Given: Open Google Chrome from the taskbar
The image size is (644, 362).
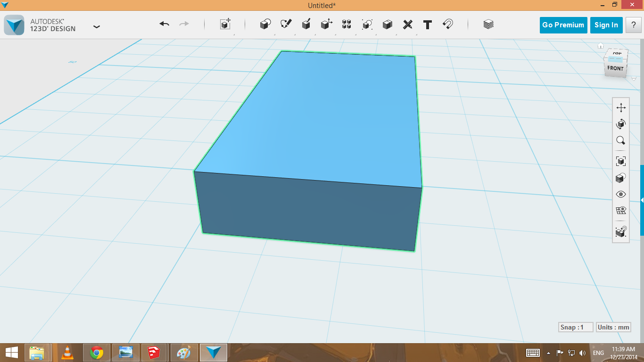Looking at the screenshot, I should tap(97, 353).
